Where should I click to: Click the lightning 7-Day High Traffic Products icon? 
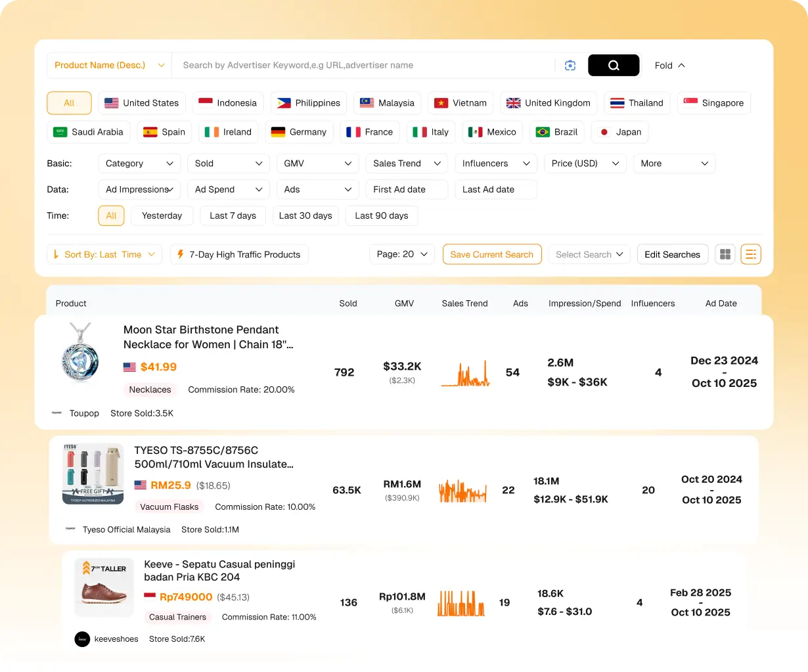(x=181, y=254)
